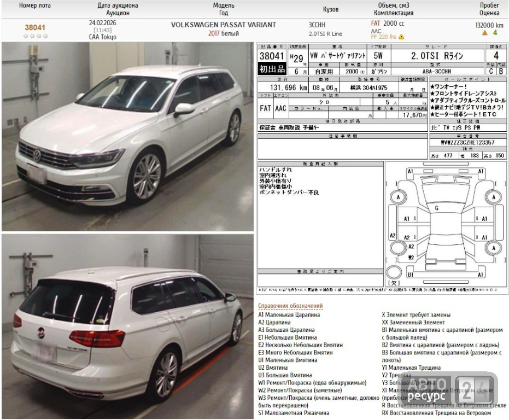Click the 'U1 Маленькая Вмятина' legend entry

(x=288, y=360)
